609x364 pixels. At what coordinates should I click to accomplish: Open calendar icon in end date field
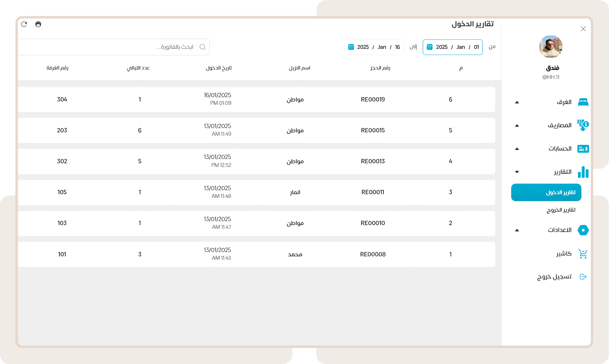point(351,47)
